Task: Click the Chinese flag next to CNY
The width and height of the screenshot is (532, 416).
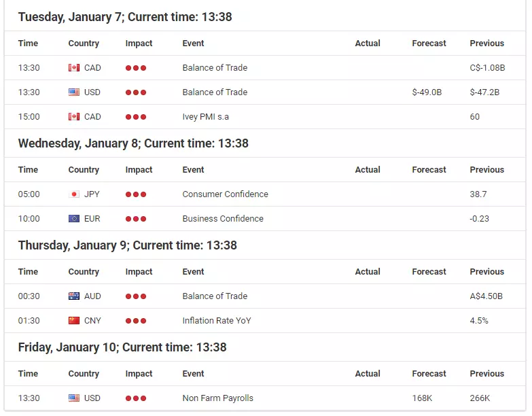Action: [74, 321]
